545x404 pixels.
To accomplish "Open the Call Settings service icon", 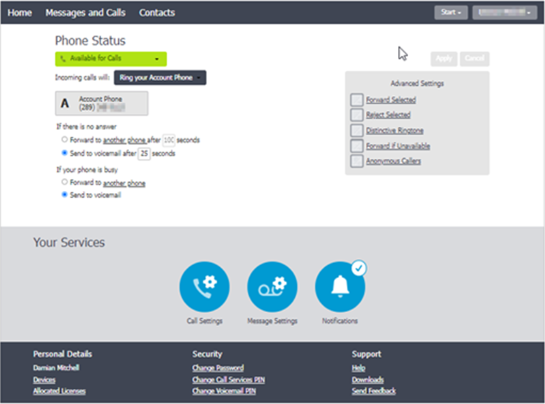I will tap(204, 286).
